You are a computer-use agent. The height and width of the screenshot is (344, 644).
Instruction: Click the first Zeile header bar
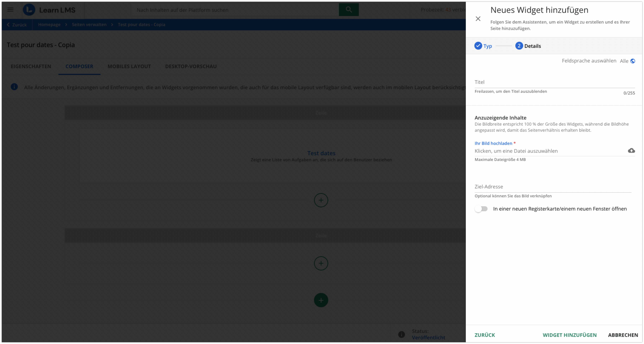[265, 113]
